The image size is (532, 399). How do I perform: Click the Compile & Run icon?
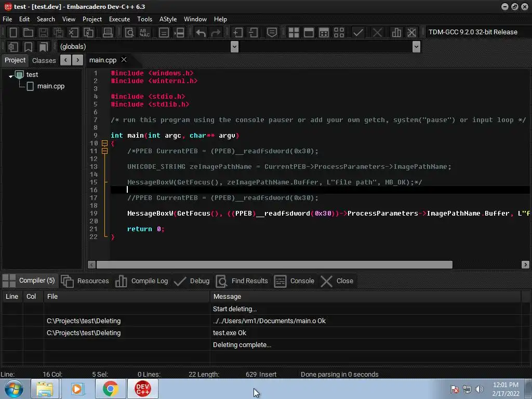(x=324, y=33)
